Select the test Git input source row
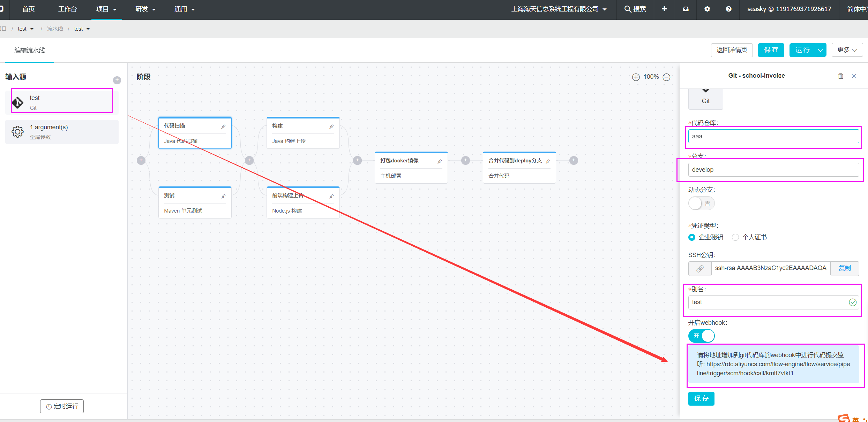This screenshot has width=868, height=422. tap(62, 102)
